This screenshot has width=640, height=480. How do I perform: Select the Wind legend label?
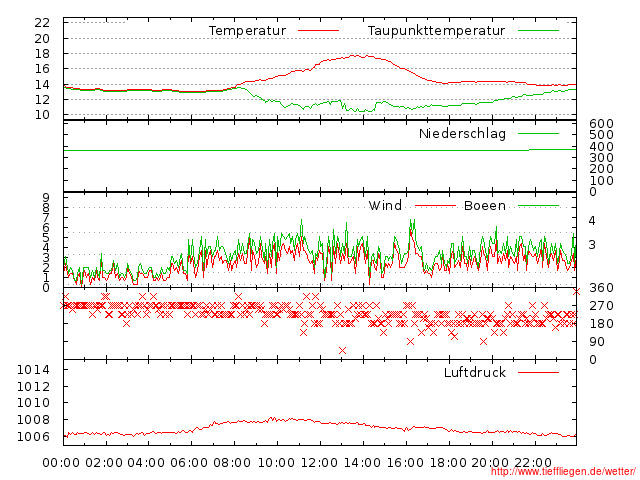pyautogui.click(x=385, y=205)
